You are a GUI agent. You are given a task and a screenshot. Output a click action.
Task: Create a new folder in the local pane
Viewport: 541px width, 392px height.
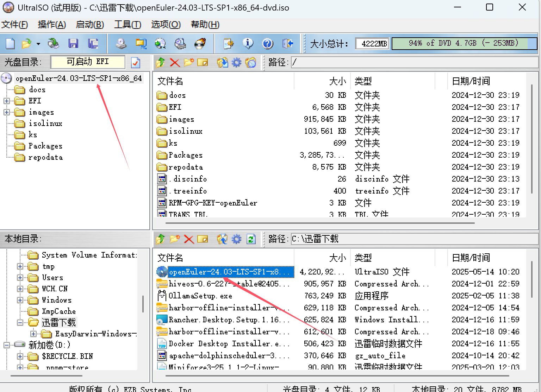pyautogui.click(x=175, y=239)
